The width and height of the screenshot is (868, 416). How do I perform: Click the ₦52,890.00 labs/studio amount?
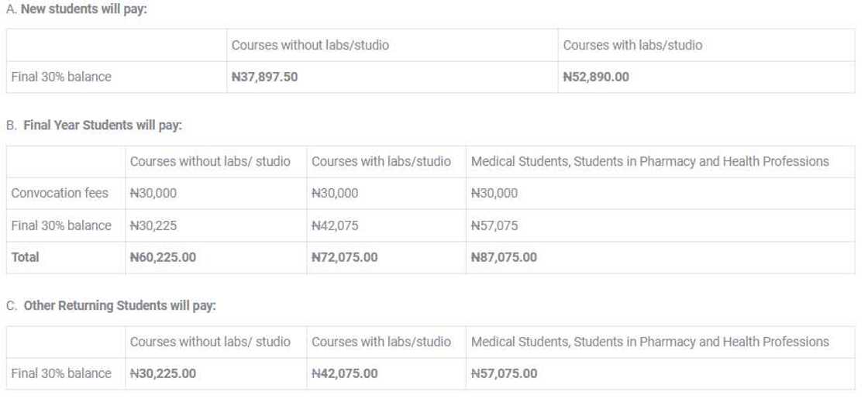(x=595, y=77)
